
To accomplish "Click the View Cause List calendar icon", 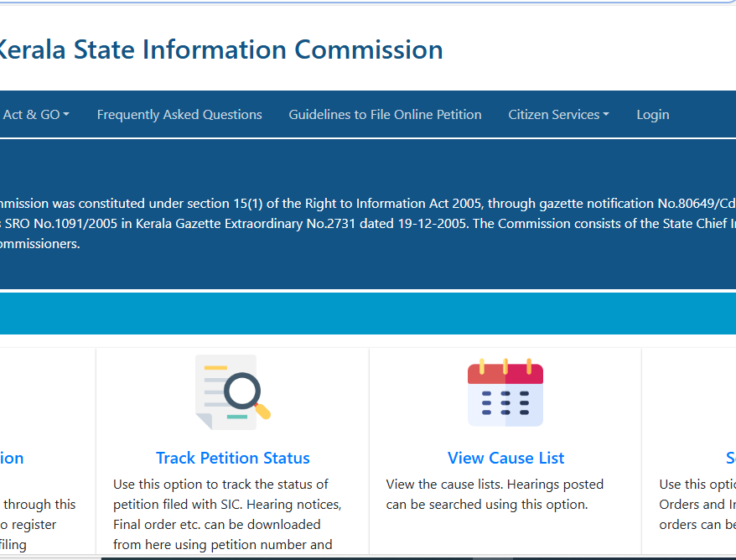I will (505, 392).
